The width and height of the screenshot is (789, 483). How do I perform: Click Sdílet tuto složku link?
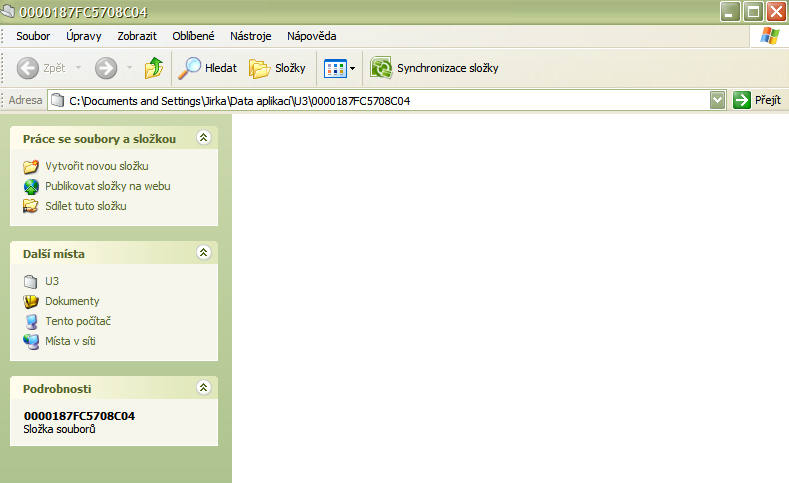86,206
